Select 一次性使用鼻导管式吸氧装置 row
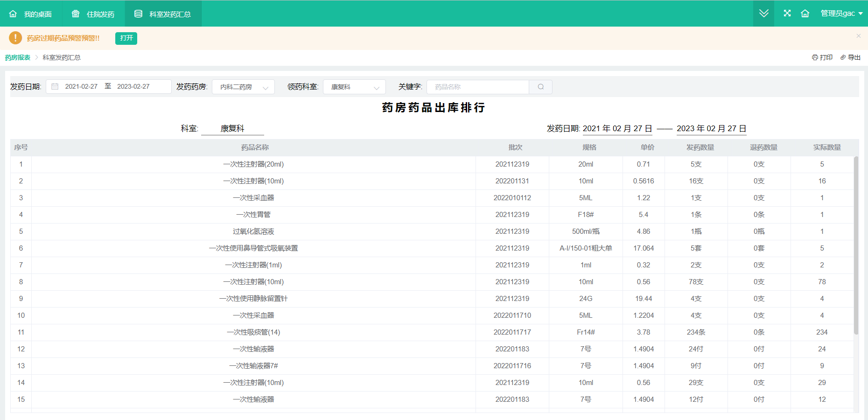868x420 pixels. (x=432, y=248)
